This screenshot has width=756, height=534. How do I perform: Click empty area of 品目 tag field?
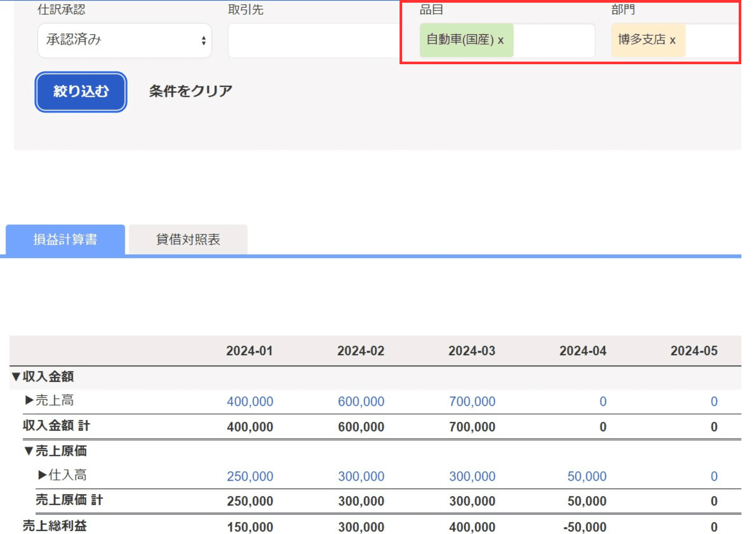coord(554,40)
